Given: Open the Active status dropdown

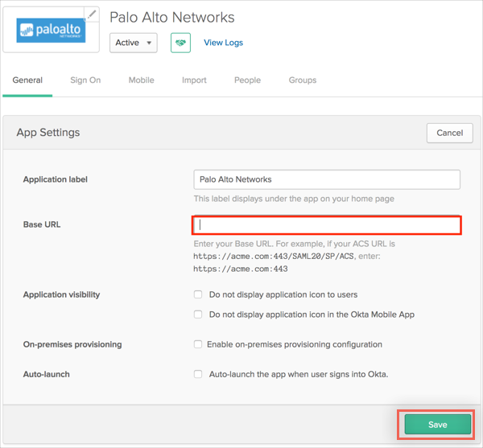Looking at the screenshot, I should (133, 43).
